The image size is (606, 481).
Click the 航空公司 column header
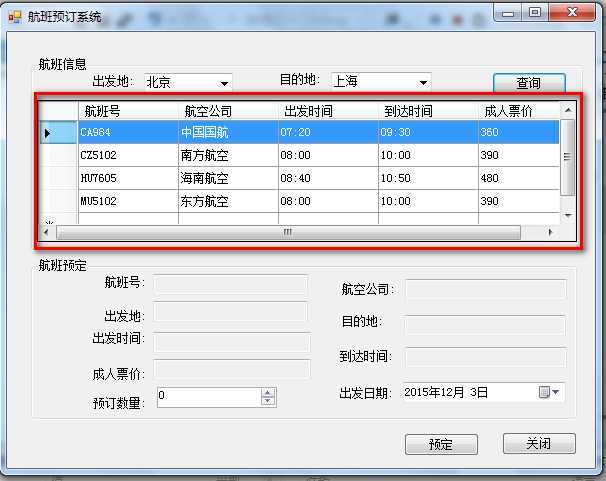coord(228,111)
